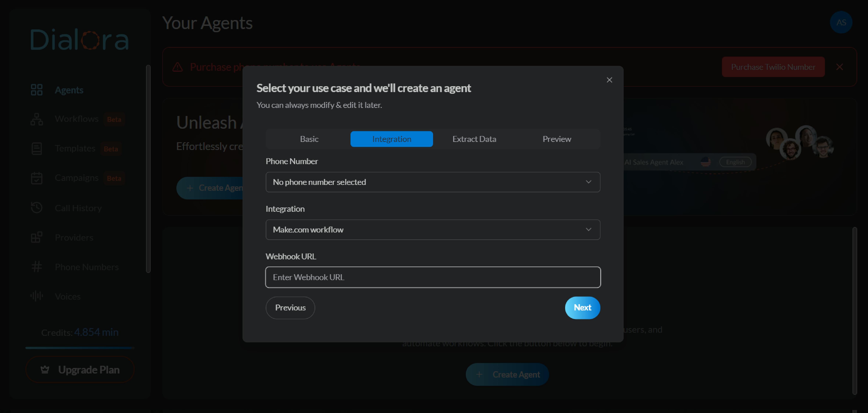Select the Preview tab
The image size is (868, 413).
click(557, 138)
